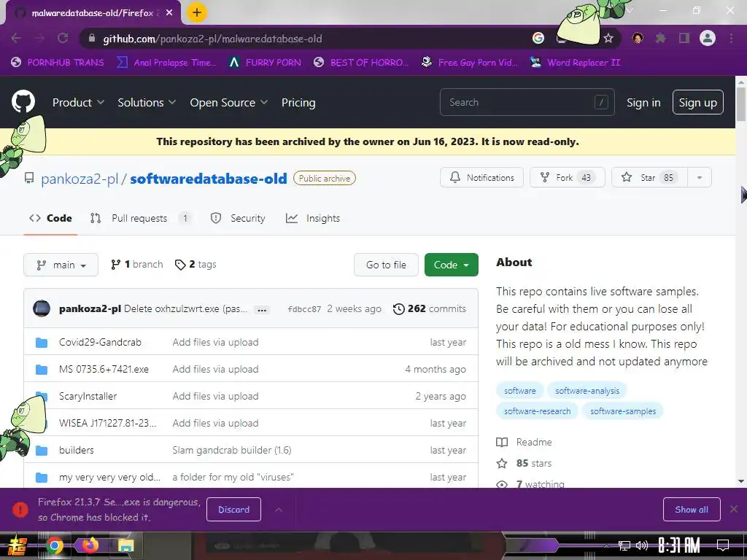Open the Windows Start button
Viewport: 747px width, 560px height.
pyautogui.click(x=17, y=545)
